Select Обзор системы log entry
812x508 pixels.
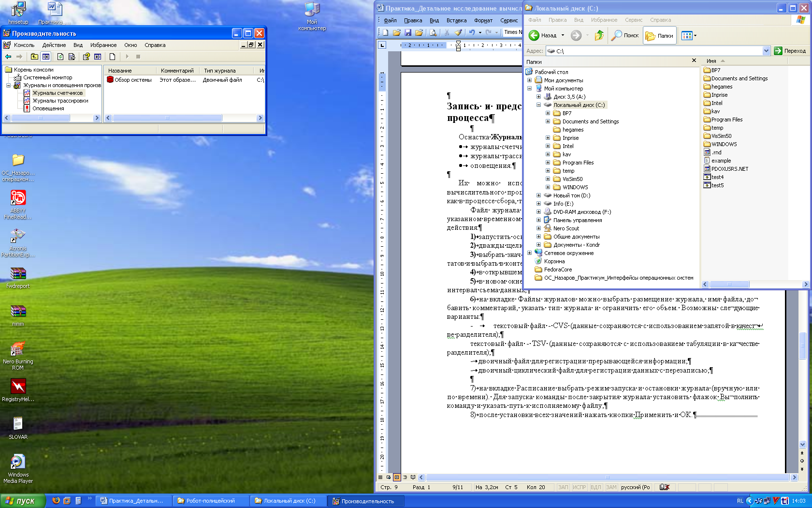click(x=133, y=80)
